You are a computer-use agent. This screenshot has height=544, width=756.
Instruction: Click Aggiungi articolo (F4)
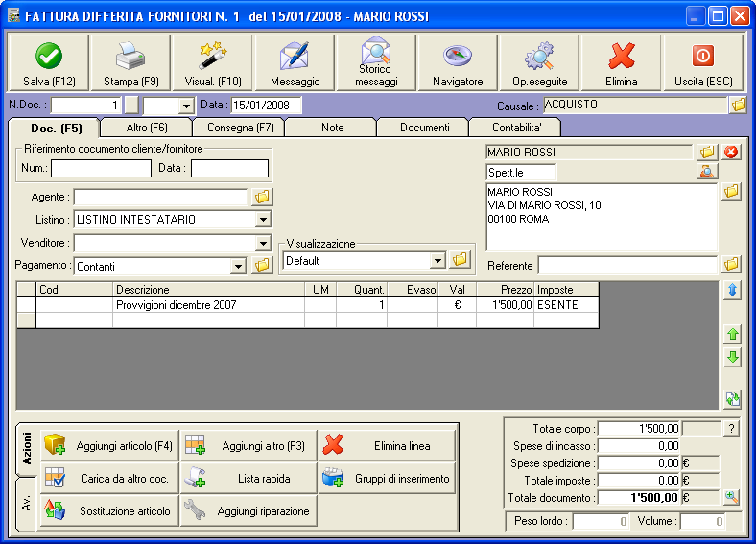[x=109, y=445]
